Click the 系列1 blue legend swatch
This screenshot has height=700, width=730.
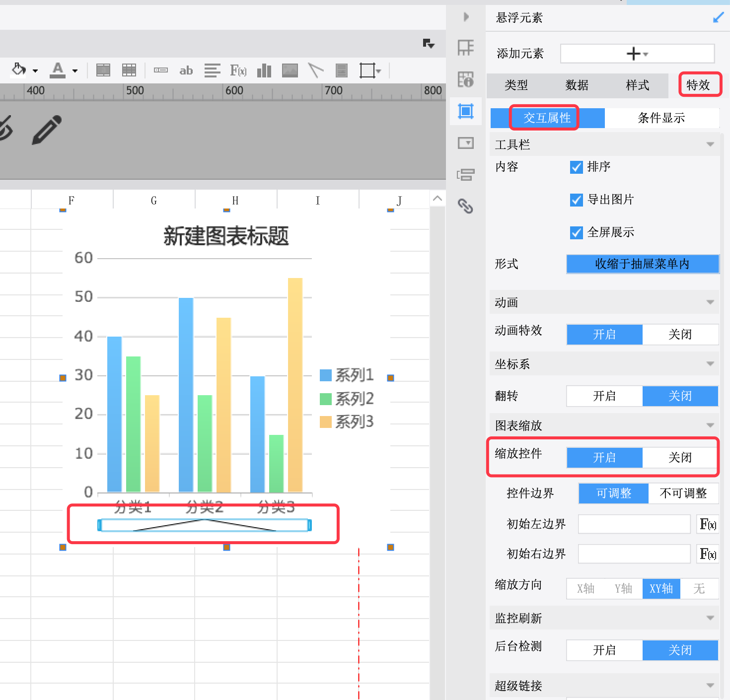pyautogui.click(x=326, y=375)
